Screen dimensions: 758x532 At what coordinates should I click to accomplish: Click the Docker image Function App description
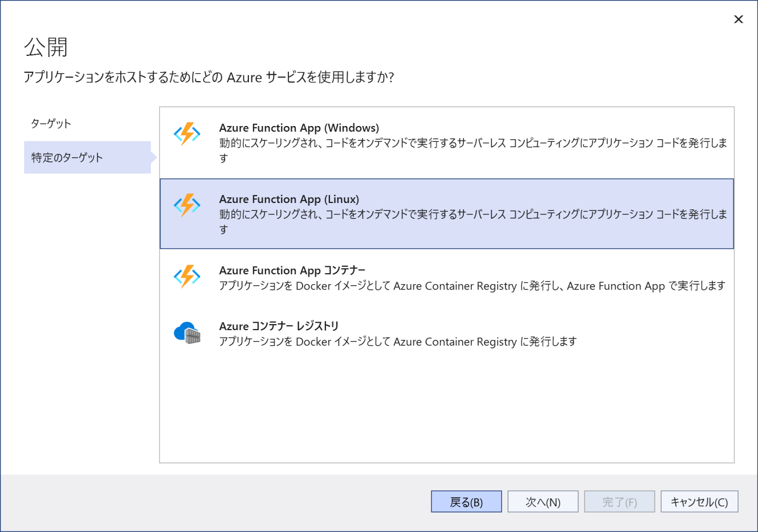(x=472, y=286)
